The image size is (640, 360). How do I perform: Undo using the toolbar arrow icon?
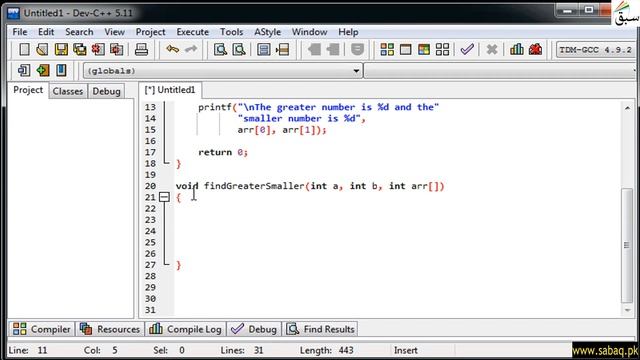pos(172,50)
